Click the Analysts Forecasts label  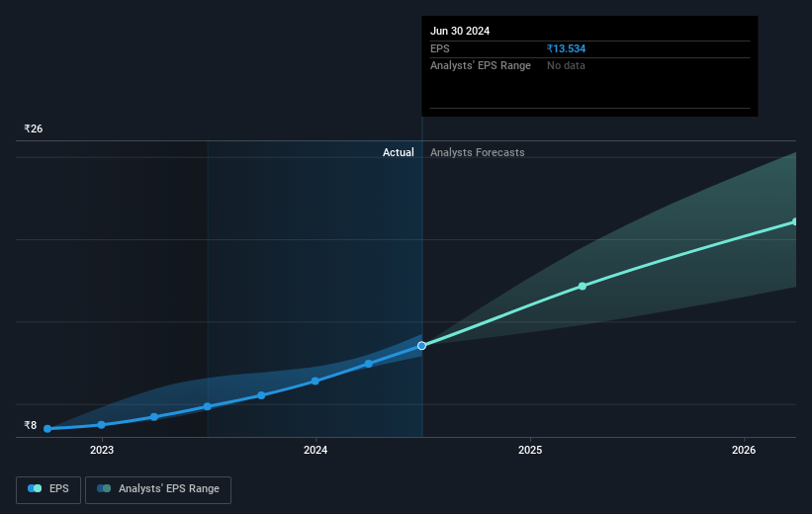478,152
